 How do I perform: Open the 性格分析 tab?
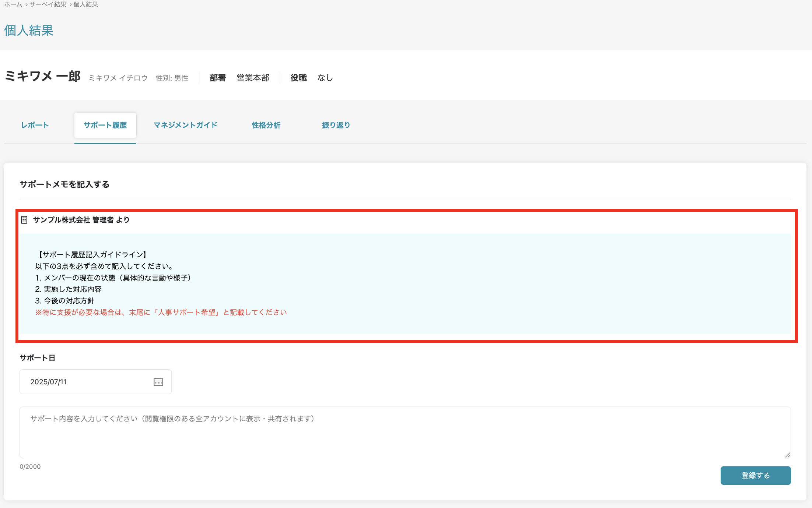266,125
